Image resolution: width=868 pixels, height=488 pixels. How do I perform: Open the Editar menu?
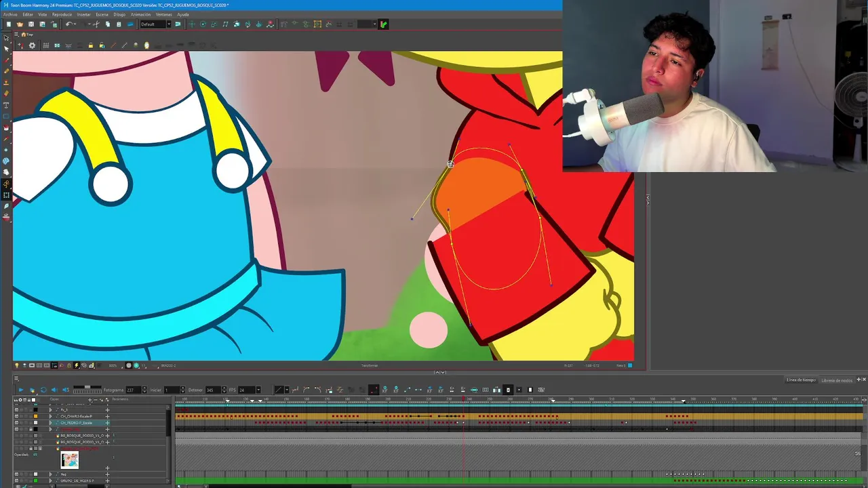[x=28, y=14]
